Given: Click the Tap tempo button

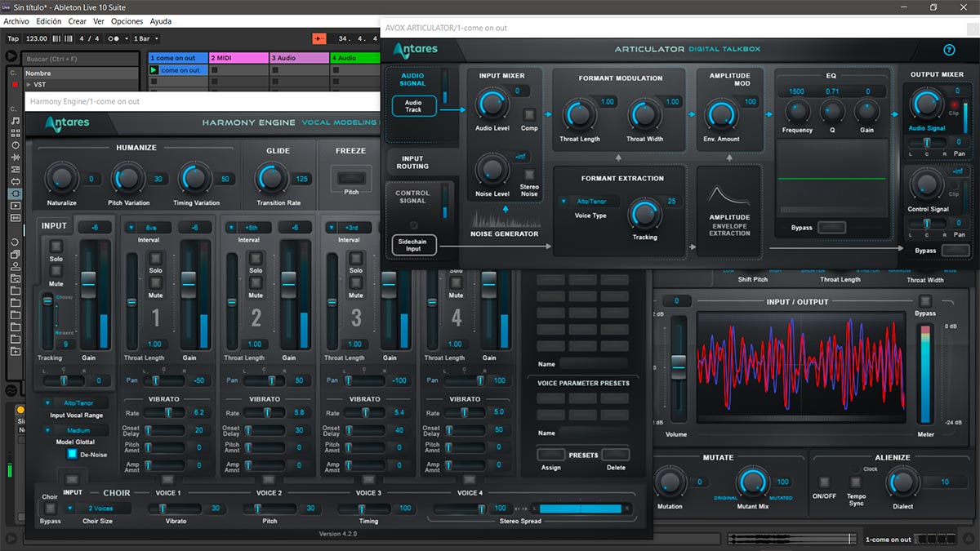Looking at the screenshot, I should 13,38.
